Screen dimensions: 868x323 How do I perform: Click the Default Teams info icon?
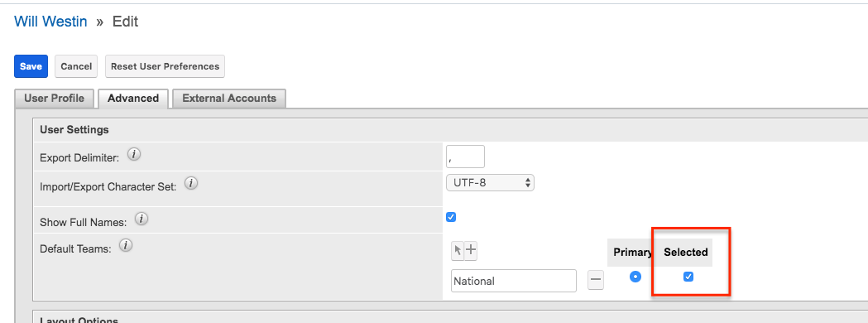[x=126, y=245]
